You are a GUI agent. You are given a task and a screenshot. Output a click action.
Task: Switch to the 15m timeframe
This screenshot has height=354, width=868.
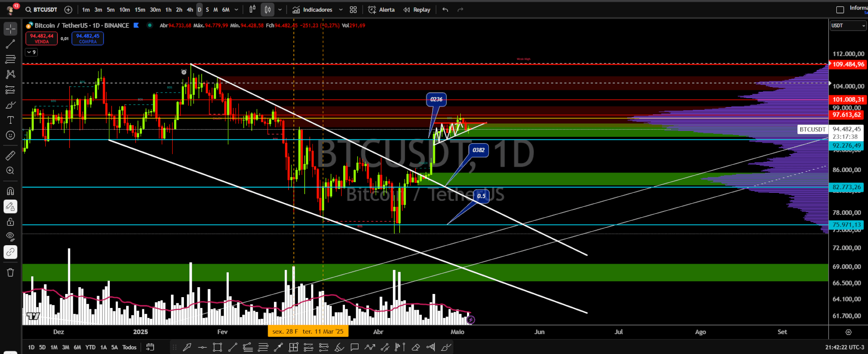click(x=140, y=9)
